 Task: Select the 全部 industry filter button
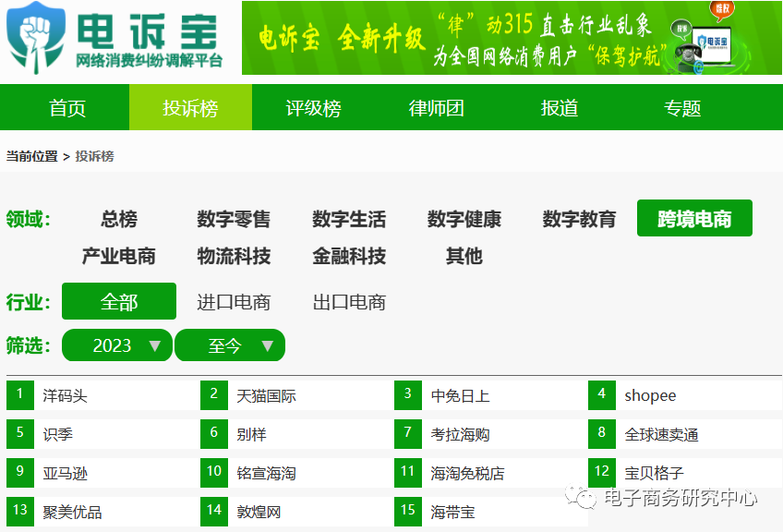tap(117, 301)
